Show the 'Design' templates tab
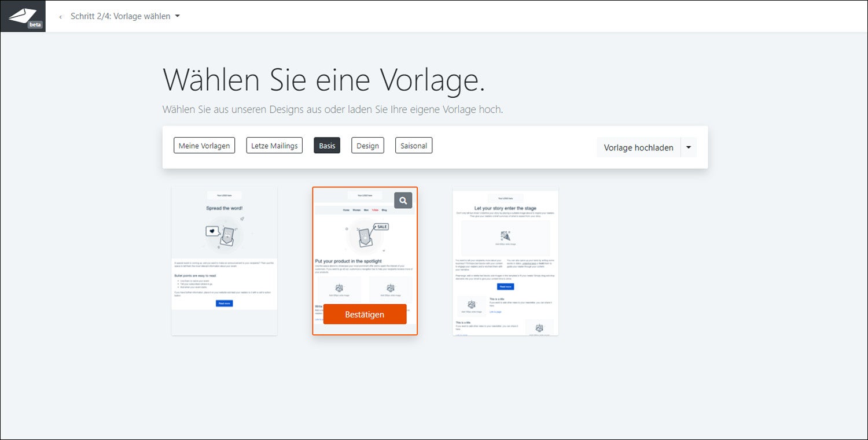868x440 pixels. coord(367,146)
